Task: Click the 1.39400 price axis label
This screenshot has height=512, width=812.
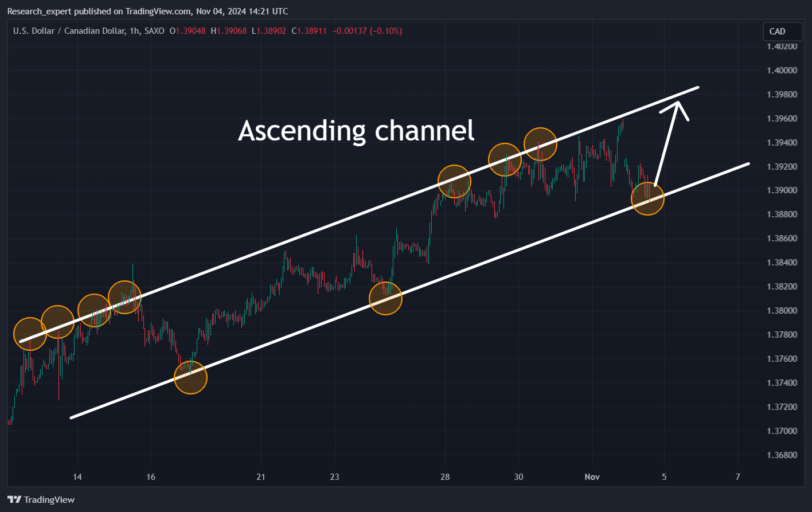Action: tap(783, 143)
